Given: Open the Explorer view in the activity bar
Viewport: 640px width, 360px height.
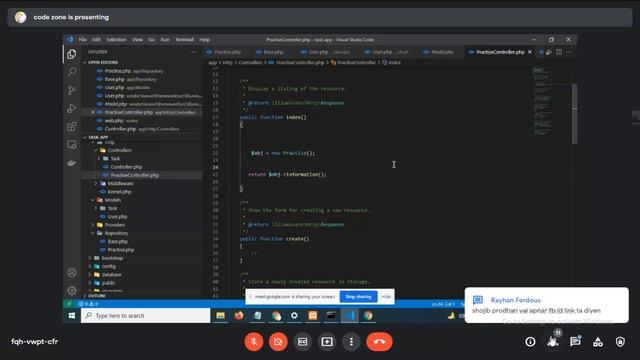Looking at the screenshot, I should coord(72,54).
